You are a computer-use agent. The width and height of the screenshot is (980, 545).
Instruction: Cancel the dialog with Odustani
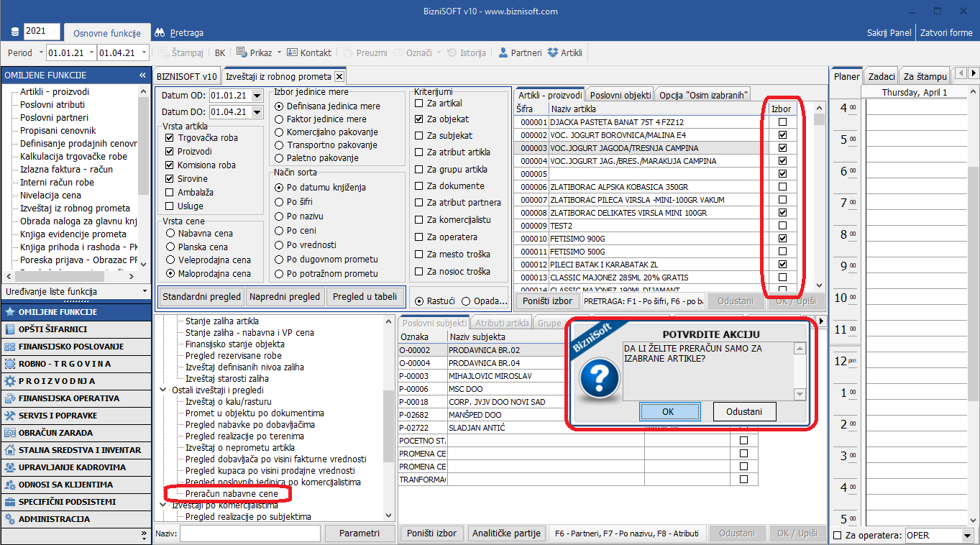point(744,411)
